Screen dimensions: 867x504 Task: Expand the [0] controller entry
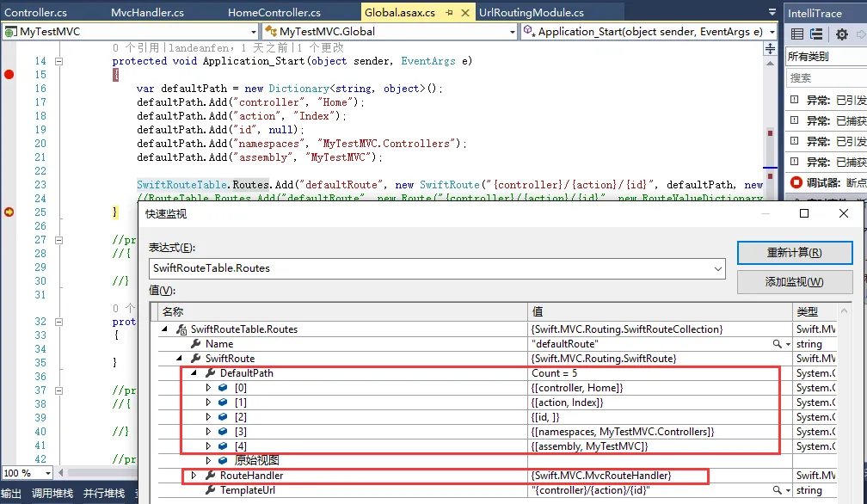pos(207,388)
